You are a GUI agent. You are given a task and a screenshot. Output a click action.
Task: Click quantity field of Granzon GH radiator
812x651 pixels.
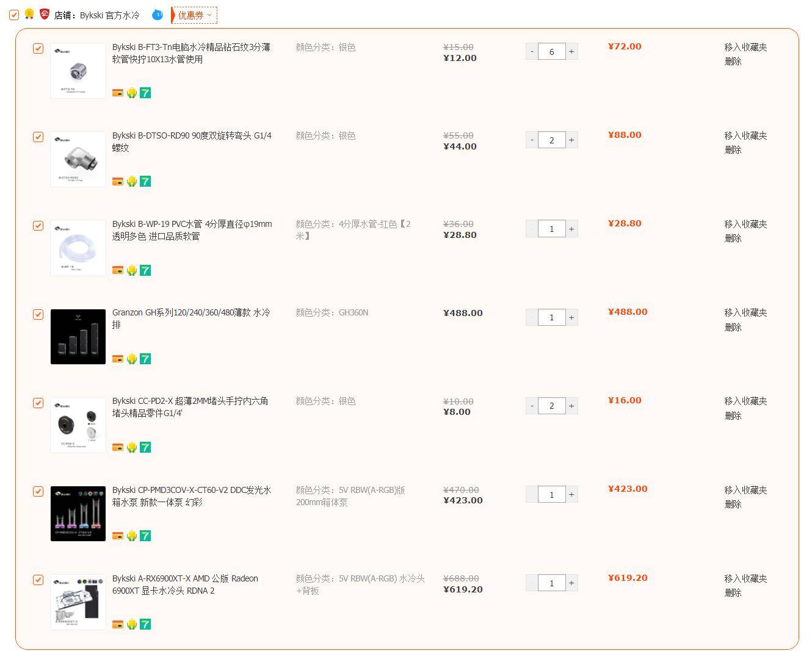coord(551,317)
